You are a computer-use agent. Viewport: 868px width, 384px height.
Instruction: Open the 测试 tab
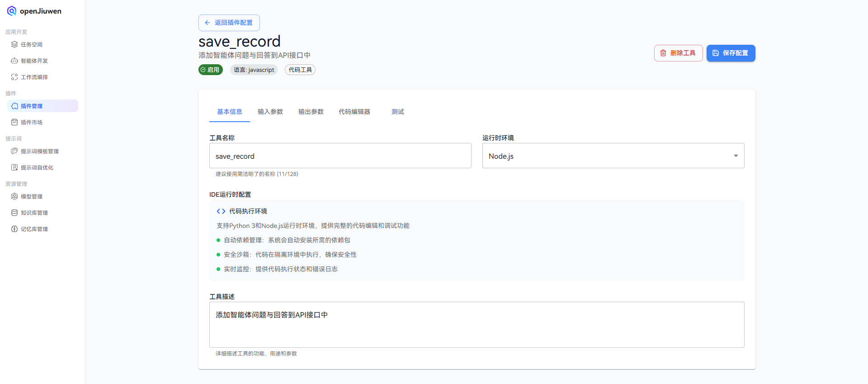pos(398,112)
